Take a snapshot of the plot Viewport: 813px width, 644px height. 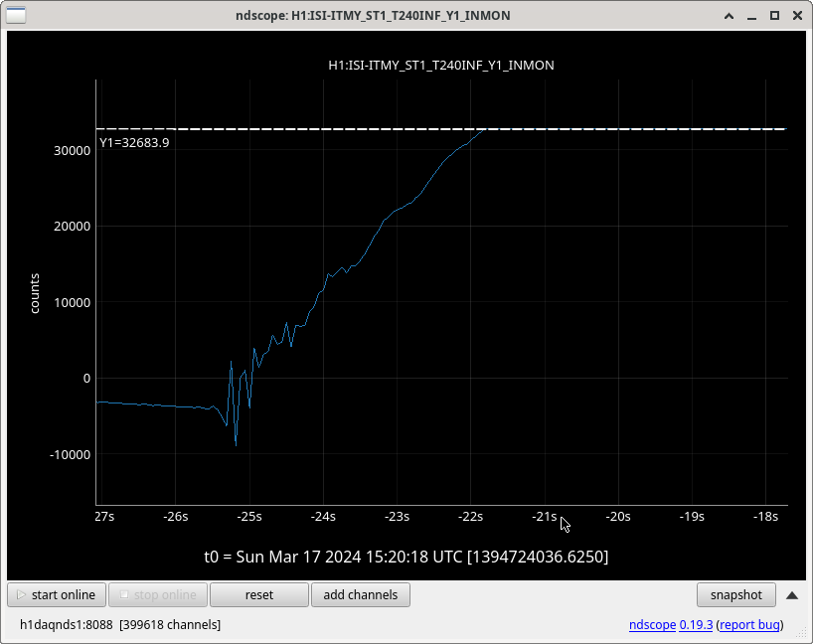(x=735, y=594)
